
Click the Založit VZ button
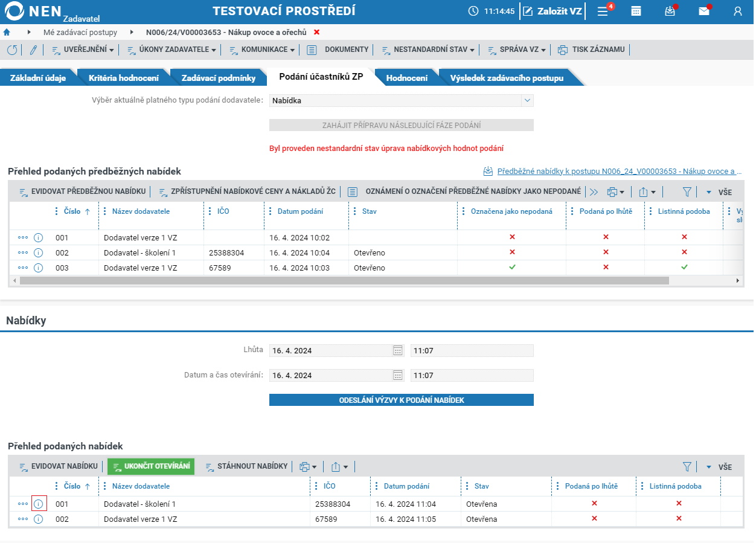(553, 11)
